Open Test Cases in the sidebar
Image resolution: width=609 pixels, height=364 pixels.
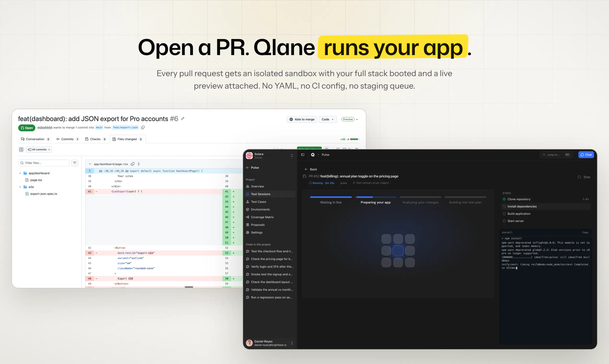(x=270, y=202)
